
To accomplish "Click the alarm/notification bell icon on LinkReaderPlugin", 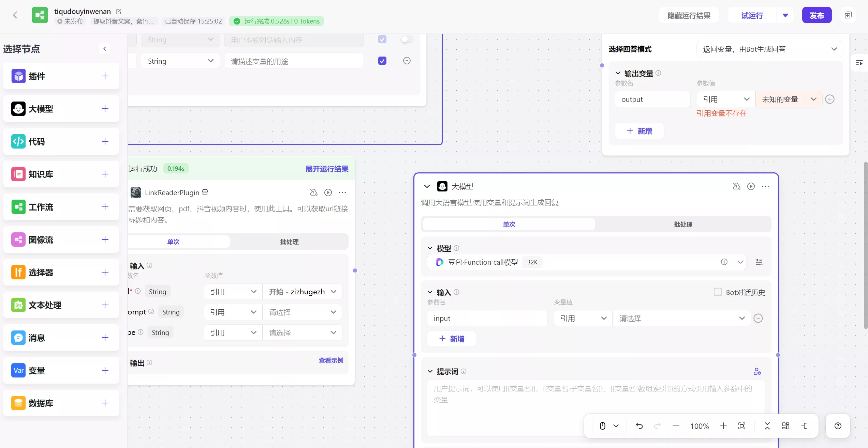I will point(313,192).
